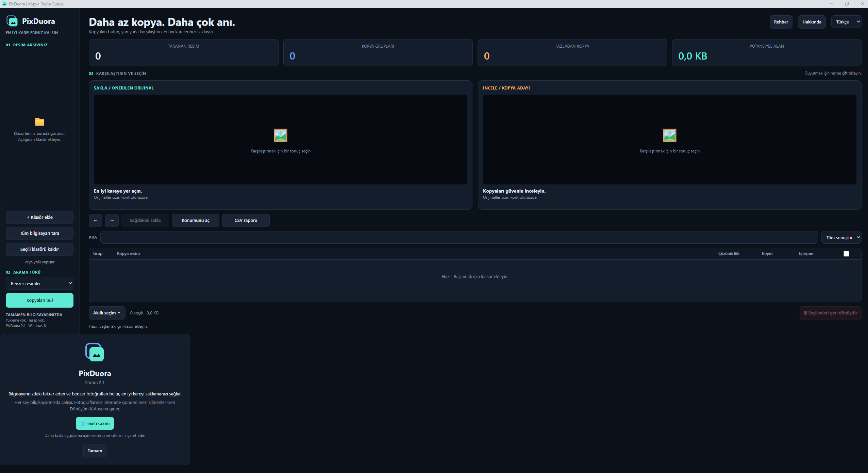This screenshot has height=473, width=868.
Task: Expand the Akıllı seçim menu
Action: (x=107, y=313)
